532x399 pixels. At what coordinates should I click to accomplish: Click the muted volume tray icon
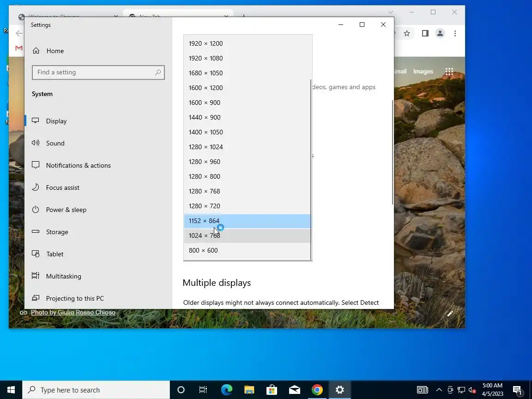pos(472,390)
